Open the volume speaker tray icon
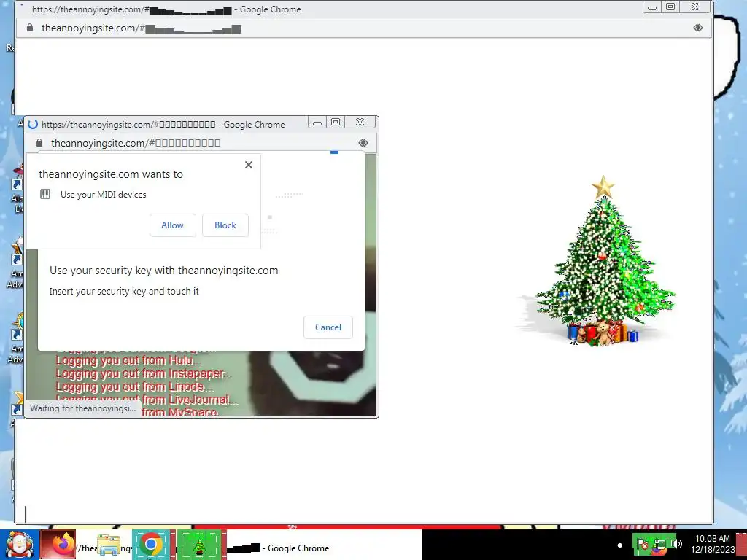This screenshot has width=747, height=560. click(676, 544)
